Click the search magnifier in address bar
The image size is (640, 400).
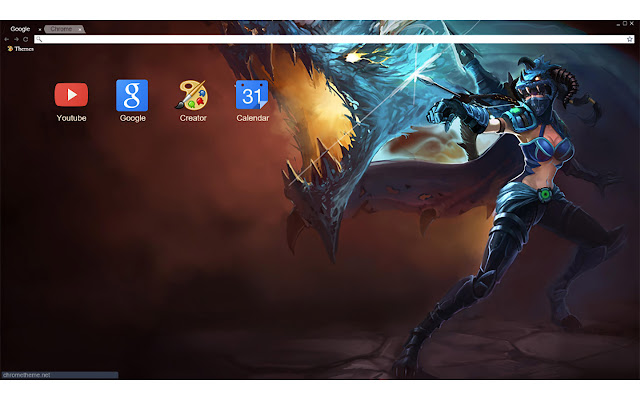[39, 39]
